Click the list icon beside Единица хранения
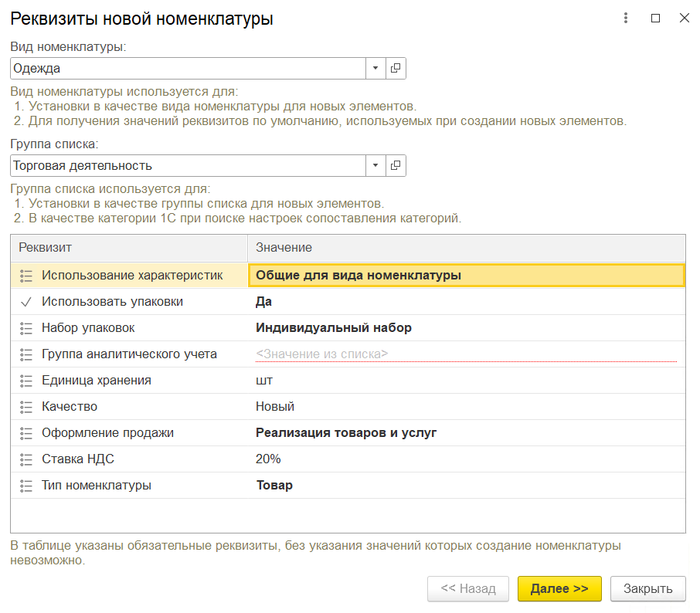700x613 pixels. point(26,381)
